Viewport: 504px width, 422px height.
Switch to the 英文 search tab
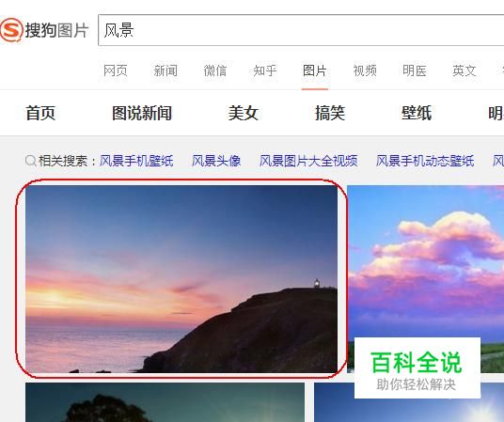tap(465, 70)
